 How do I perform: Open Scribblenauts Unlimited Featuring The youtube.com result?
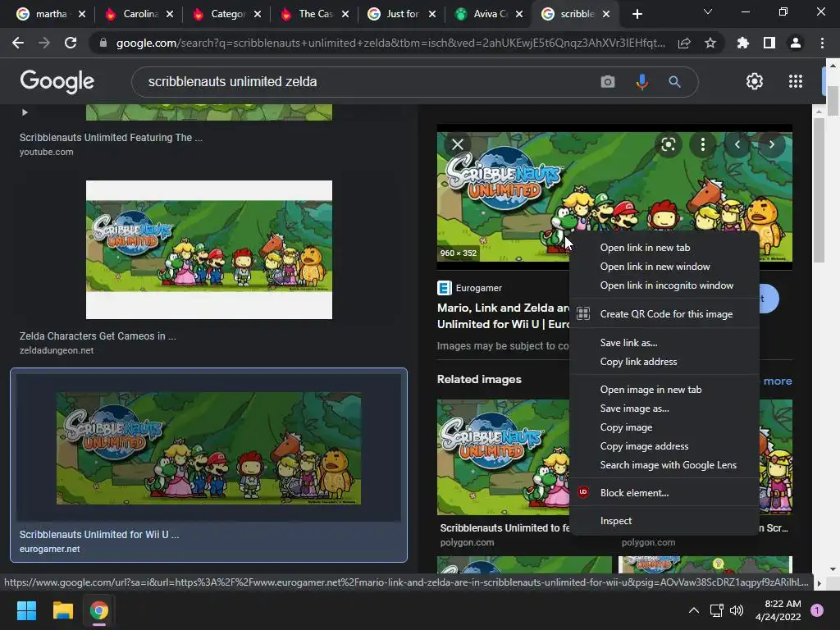pos(111,138)
